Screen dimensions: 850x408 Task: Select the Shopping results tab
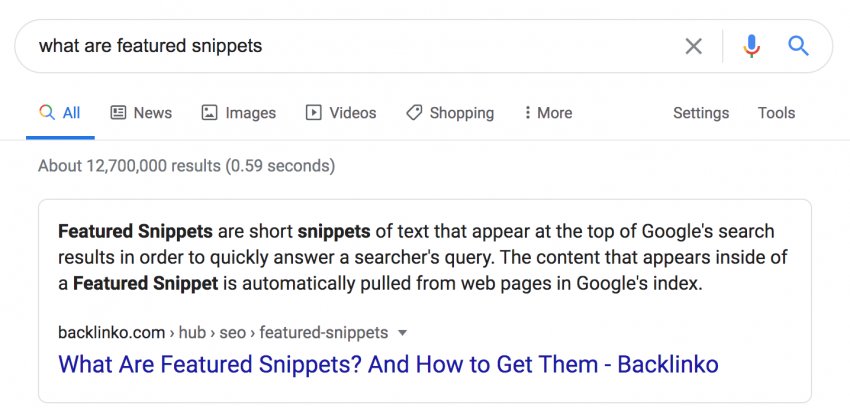click(461, 113)
